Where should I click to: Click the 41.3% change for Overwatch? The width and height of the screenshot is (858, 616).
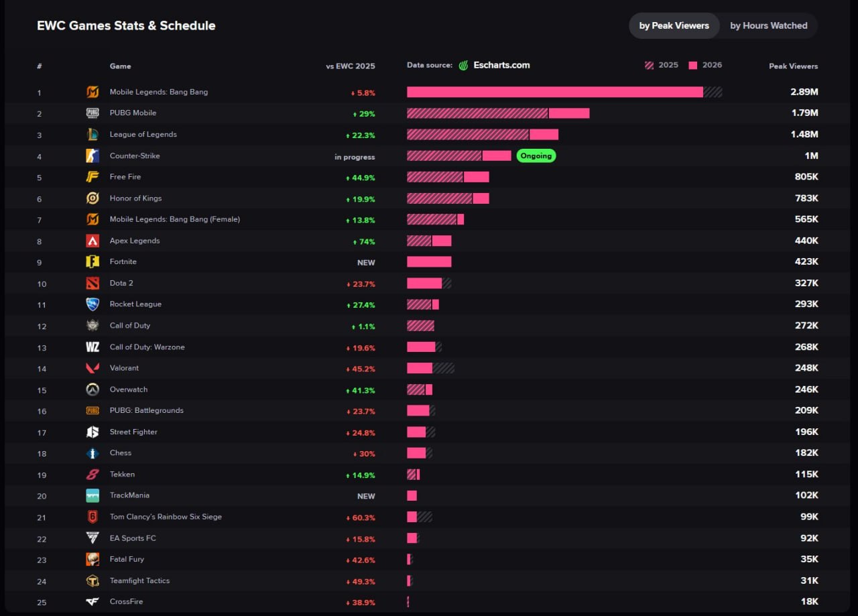361,390
